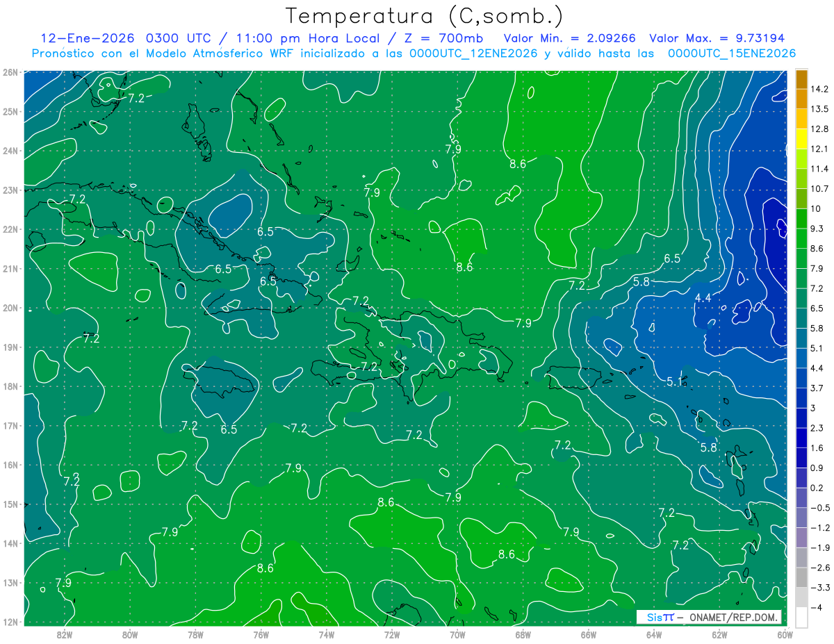This screenshot has height=644, width=834.
Task: Click the '0.9' value on color scale
Action: [x=817, y=468]
